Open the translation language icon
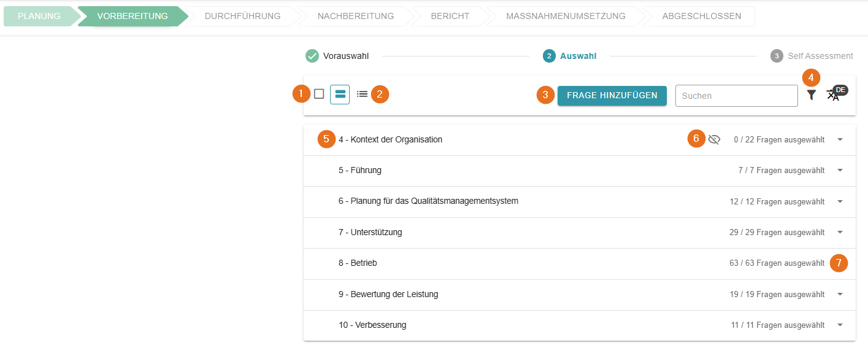The height and width of the screenshot is (353, 868). pyautogui.click(x=833, y=95)
